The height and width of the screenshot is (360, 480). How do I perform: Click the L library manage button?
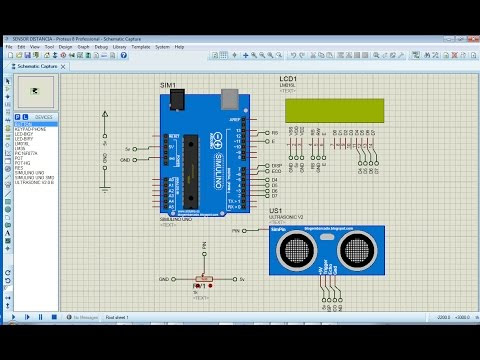[x=25, y=117]
